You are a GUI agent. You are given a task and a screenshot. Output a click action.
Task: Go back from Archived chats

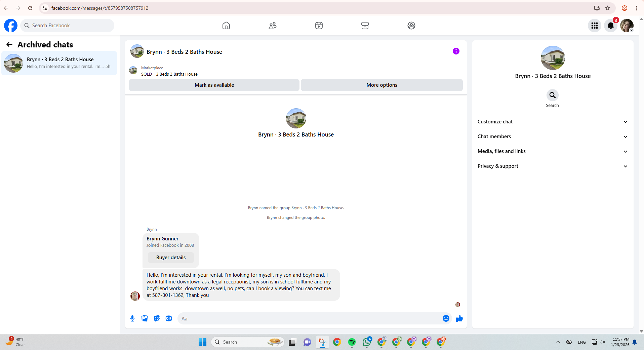[9, 44]
